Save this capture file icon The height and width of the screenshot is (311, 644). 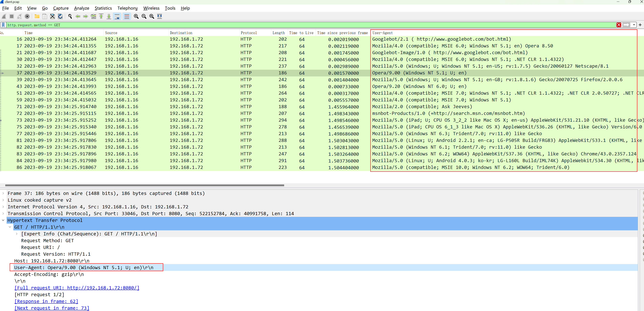pyautogui.click(x=45, y=17)
